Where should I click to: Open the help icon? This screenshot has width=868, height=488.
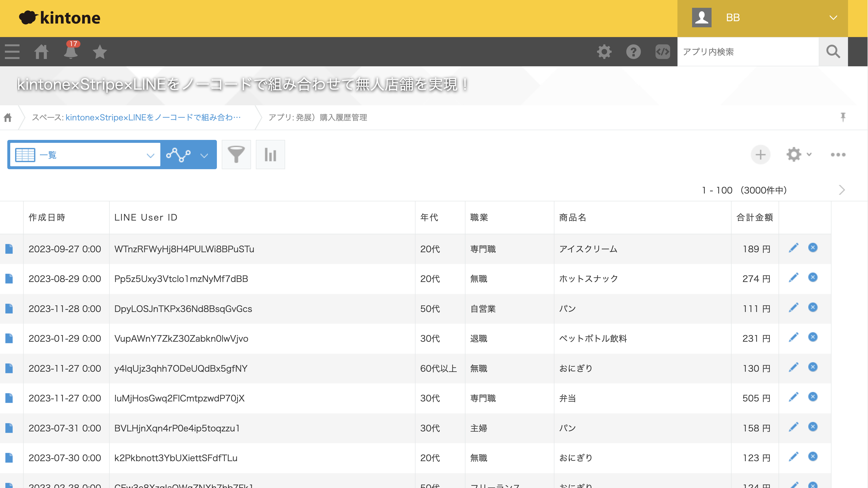[x=634, y=52]
